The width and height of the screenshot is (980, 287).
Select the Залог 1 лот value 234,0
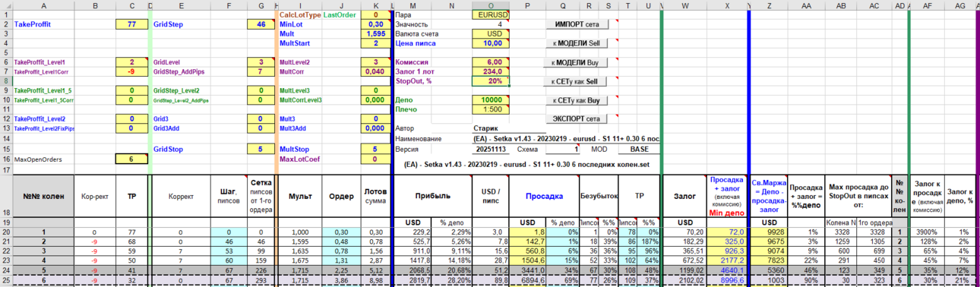click(490, 71)
